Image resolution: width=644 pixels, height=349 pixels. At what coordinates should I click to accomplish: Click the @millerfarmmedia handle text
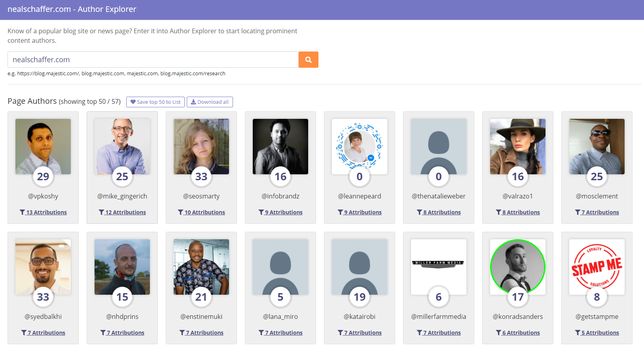click(x=439, y=317)
